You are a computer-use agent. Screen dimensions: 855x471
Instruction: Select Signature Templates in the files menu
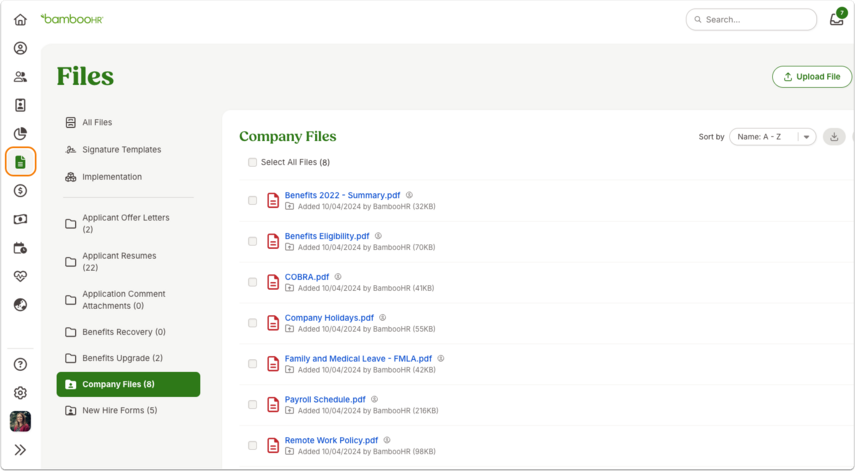pyautogui.click(x=122, y=149)
